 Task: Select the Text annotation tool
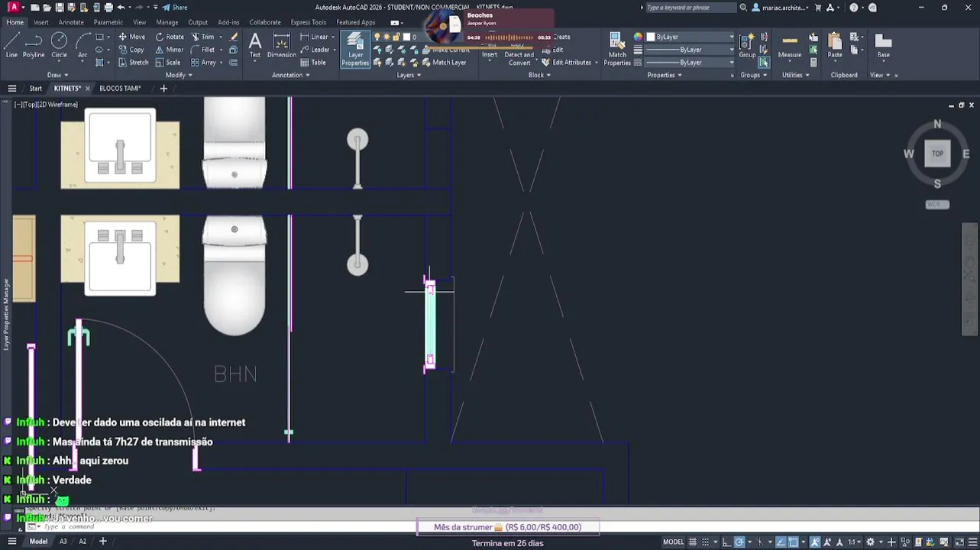[x=255, y=46]
